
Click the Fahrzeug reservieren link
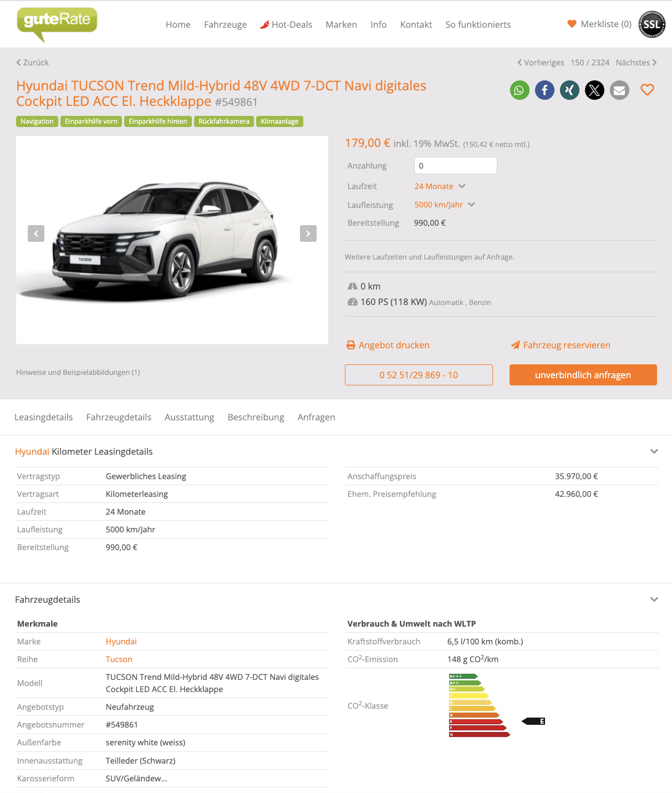point(560,345)
